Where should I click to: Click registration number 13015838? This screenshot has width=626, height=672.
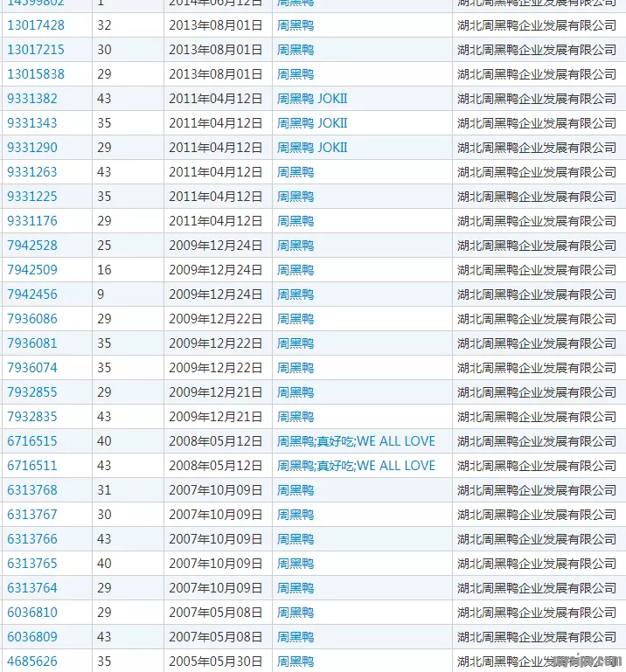tap(36, 74)
